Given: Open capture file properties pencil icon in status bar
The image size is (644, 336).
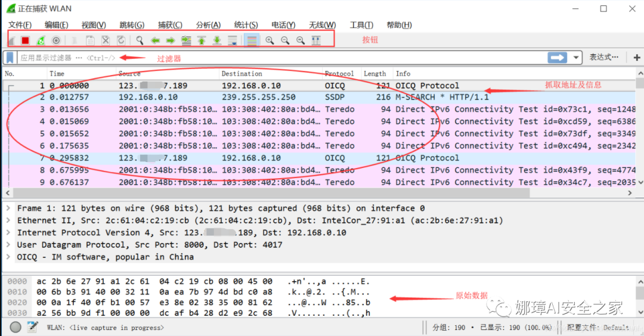Looking at the screenshot, I should [32, 327].
